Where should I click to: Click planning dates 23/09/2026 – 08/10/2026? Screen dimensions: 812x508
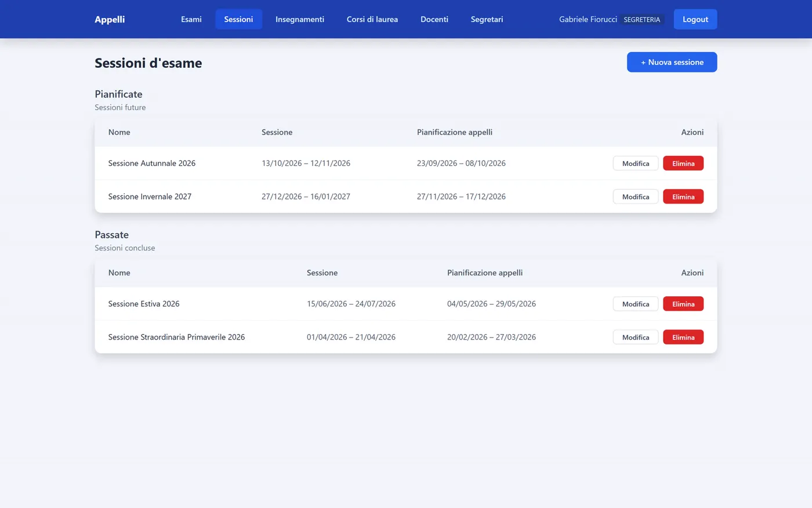[x=461, y=164]
